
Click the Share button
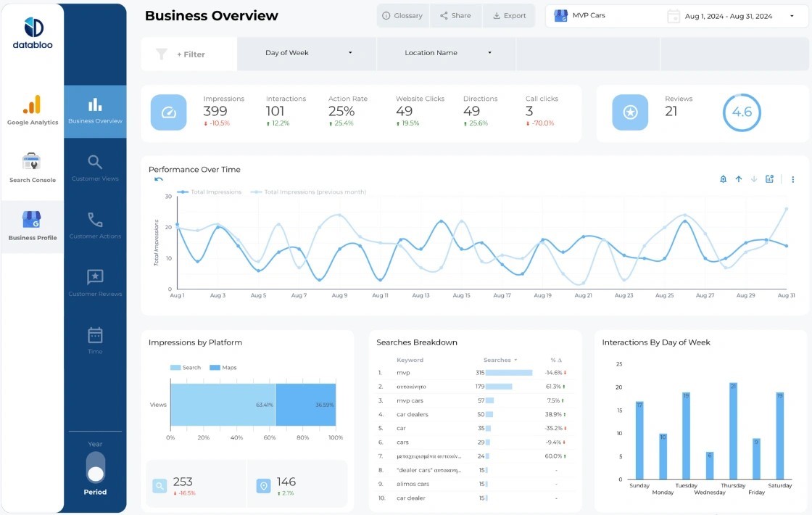pos(455,16)
